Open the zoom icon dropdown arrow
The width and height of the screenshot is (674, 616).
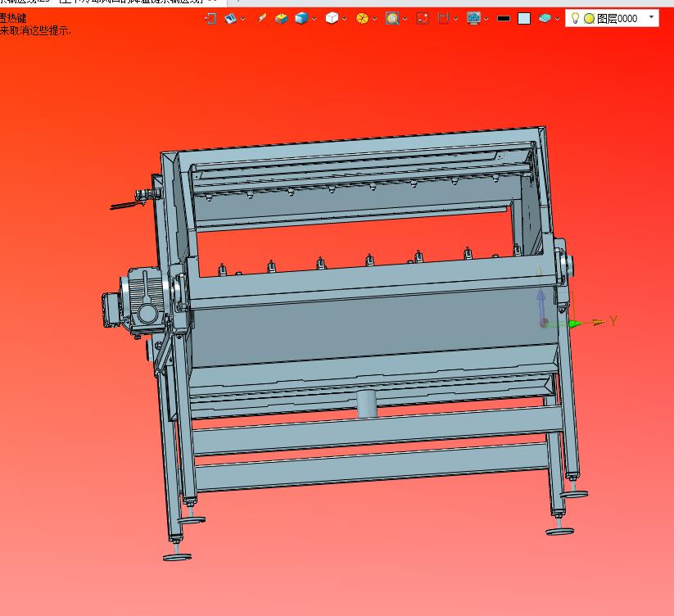click(405, 19)
